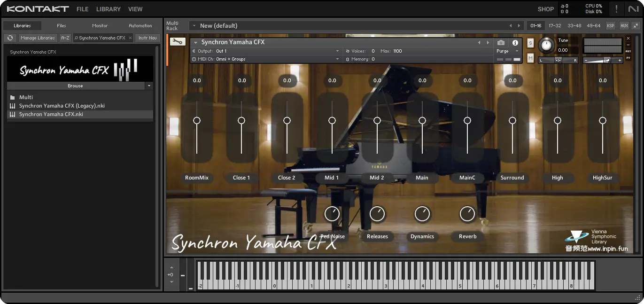Screen dimensions: 644x304
Task: Select next instrument arrow in header
Action: click(x=487, y=42)
